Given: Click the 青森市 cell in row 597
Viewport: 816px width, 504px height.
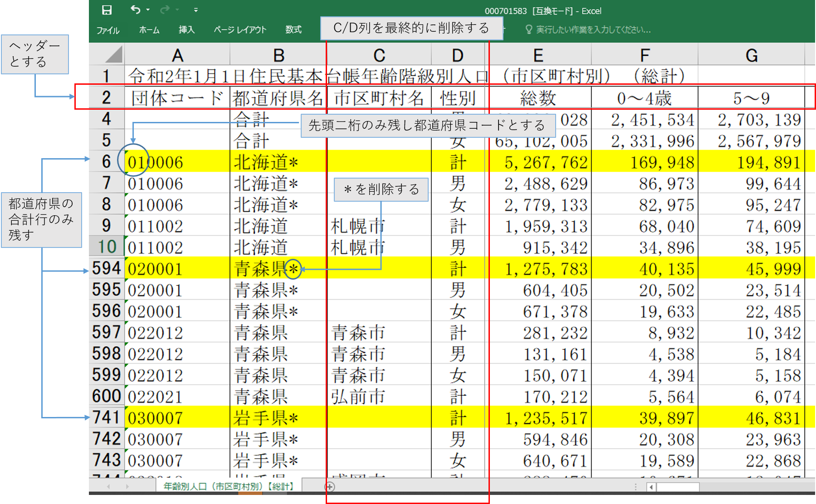Looking at the screenshot, I should [x=379, y=332].
